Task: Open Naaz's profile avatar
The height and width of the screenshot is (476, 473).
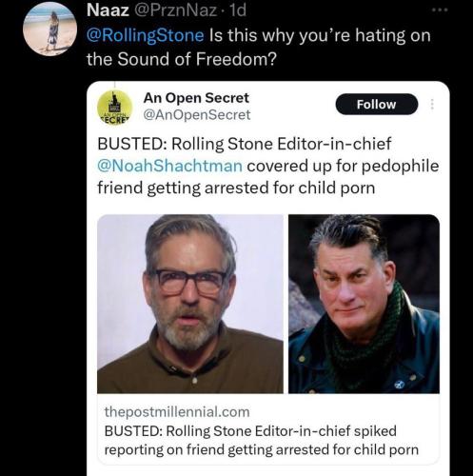Action: coord(49,29)
